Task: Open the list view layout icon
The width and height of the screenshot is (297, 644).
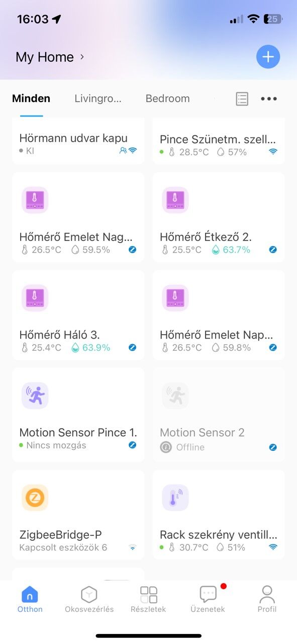Action: tap(242, 99)
